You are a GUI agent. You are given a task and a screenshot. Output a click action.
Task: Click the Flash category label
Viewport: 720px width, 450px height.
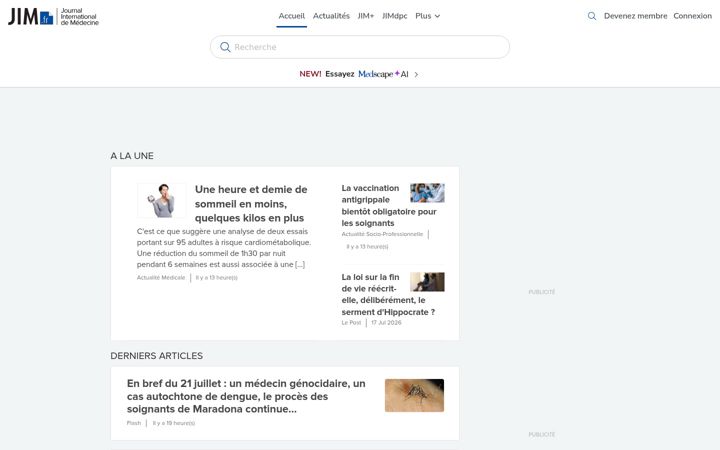(x=134, y=423)
